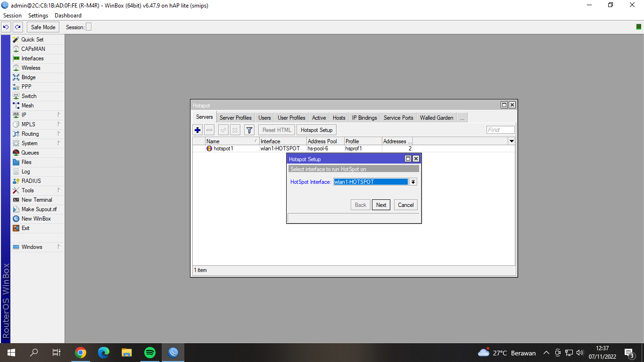This screenshot has height=362, width=644.
Task: Switch to the Active tab
Action: [319, 118]
